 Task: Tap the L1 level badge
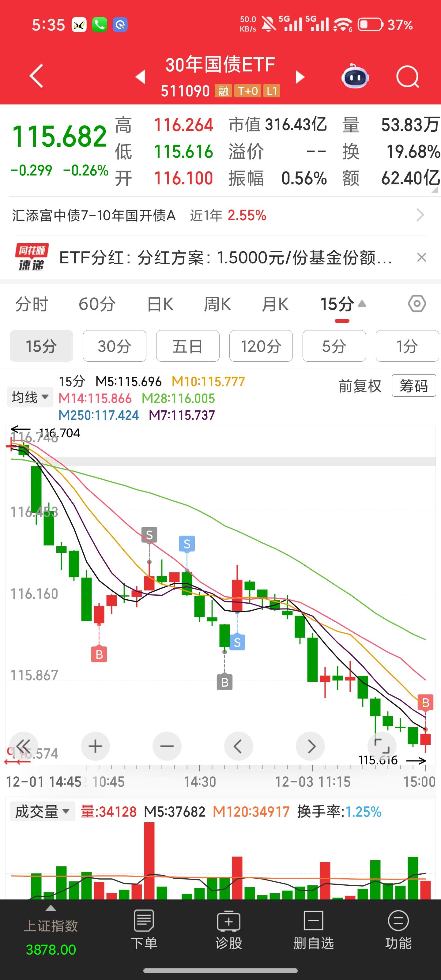[272, 91]
